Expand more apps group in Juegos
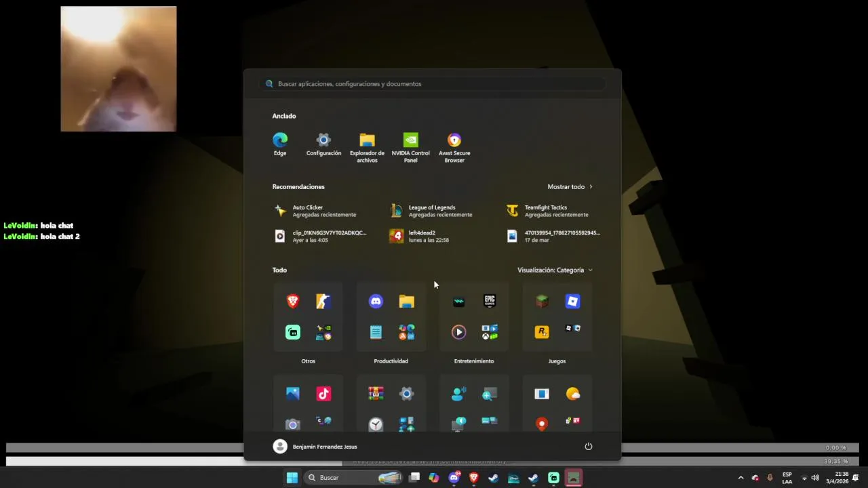Image resolution: width=868 pixels, height=488 pixels. coord(572,329)
